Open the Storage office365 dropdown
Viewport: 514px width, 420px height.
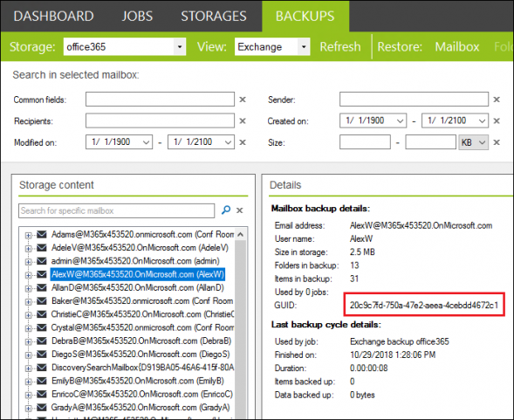180,46
